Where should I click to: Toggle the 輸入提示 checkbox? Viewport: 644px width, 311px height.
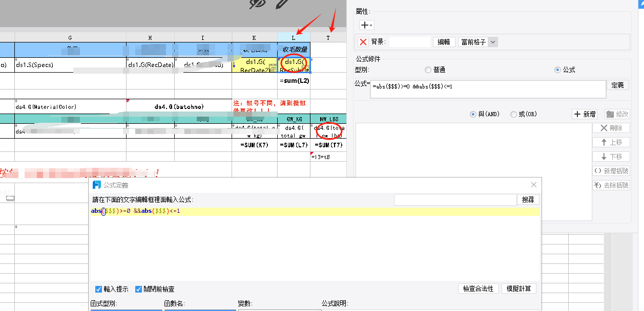pos(99,289)
